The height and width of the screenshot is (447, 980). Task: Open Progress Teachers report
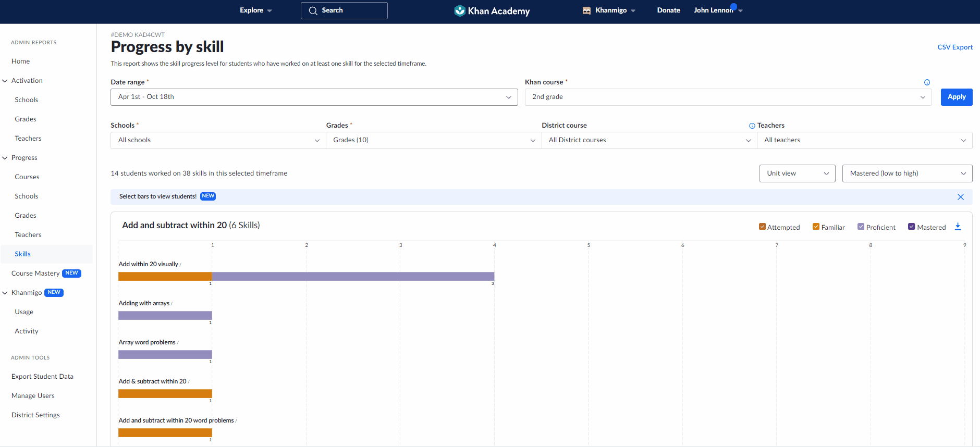[x=28, y=235]
